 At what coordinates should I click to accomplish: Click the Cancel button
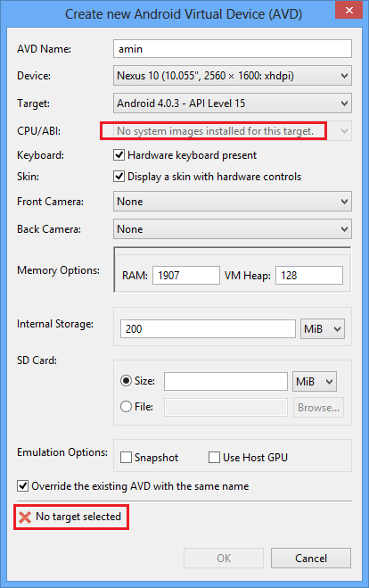[x=311, y=558]
